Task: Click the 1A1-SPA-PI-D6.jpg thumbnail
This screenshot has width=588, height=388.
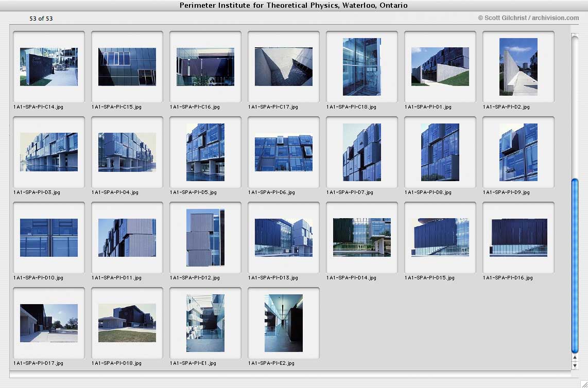Action: (284, 152)
